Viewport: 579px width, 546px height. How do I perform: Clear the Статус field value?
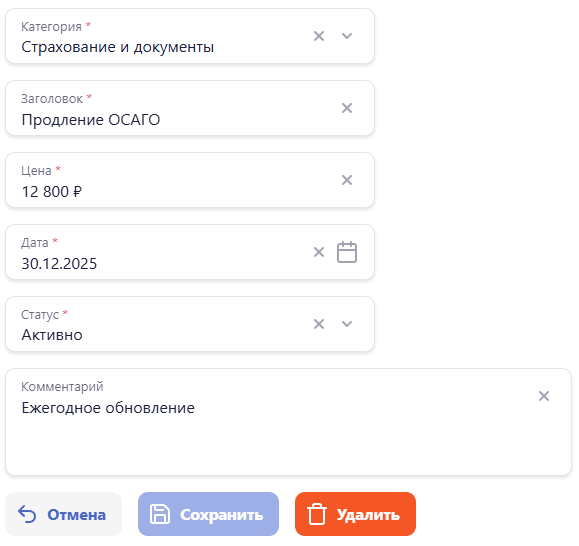[x=319, y=324]
